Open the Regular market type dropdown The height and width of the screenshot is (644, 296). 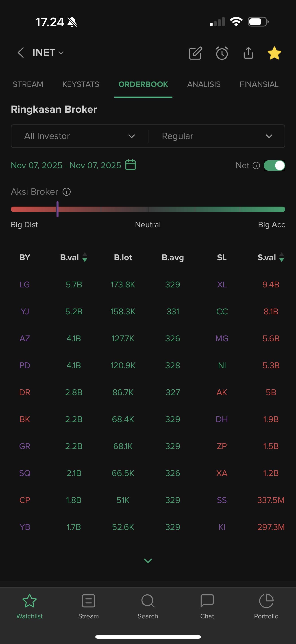[x=216, y=136]
